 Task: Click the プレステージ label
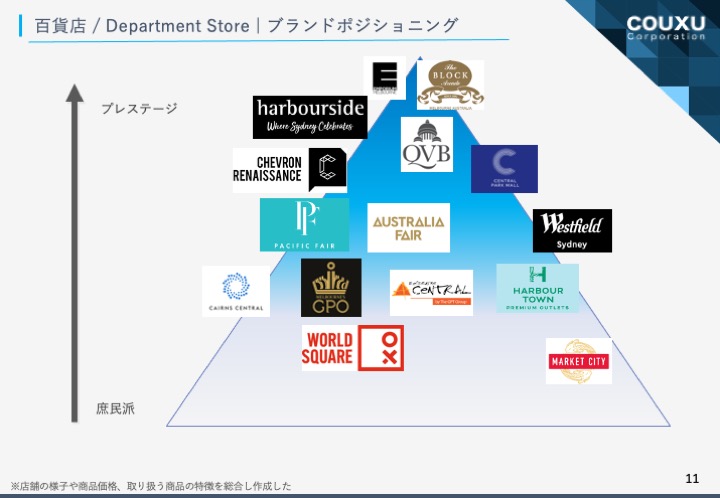tap(139, 109)
